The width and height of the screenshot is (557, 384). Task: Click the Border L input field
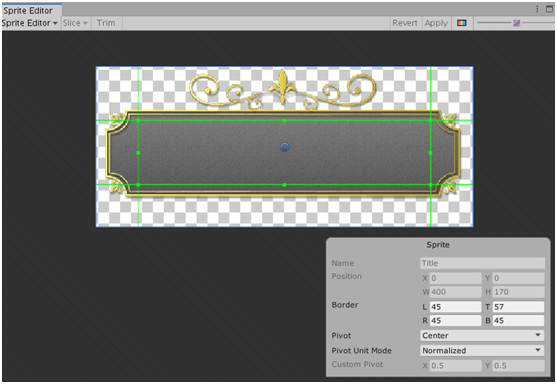455,307
